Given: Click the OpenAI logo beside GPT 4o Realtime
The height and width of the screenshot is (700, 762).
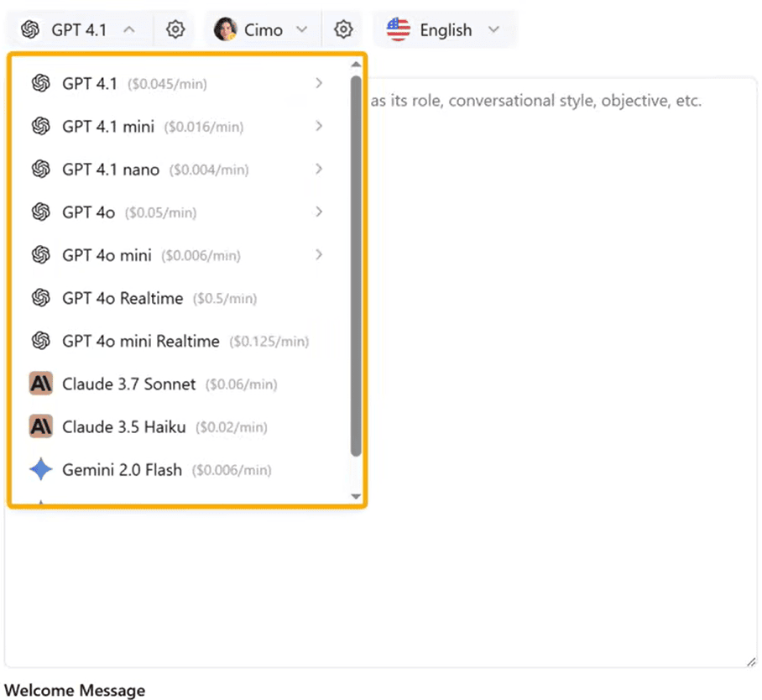Looking at the screenshot, I should [40, 298].
